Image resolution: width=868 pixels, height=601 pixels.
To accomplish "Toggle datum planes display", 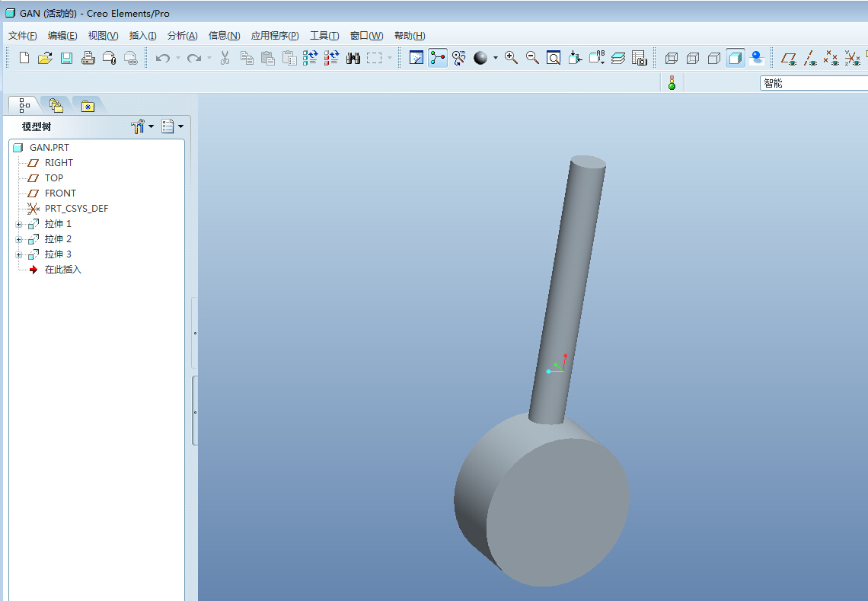I will point(789,58).
